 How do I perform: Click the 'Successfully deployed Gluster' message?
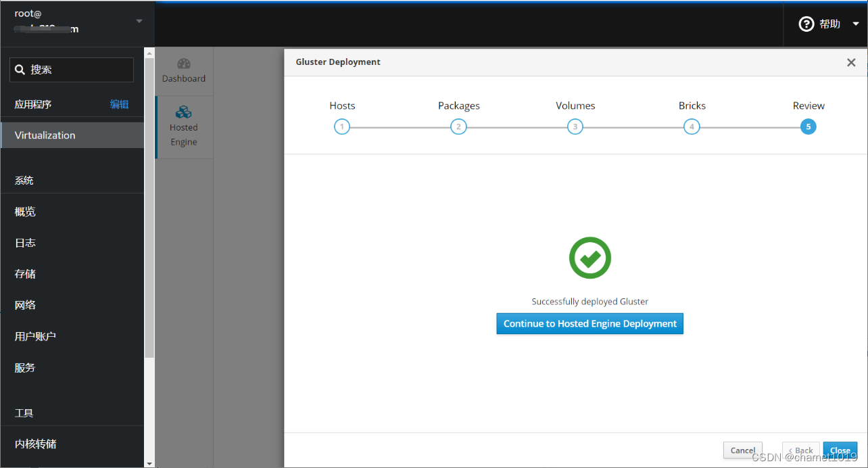[590, 302]
